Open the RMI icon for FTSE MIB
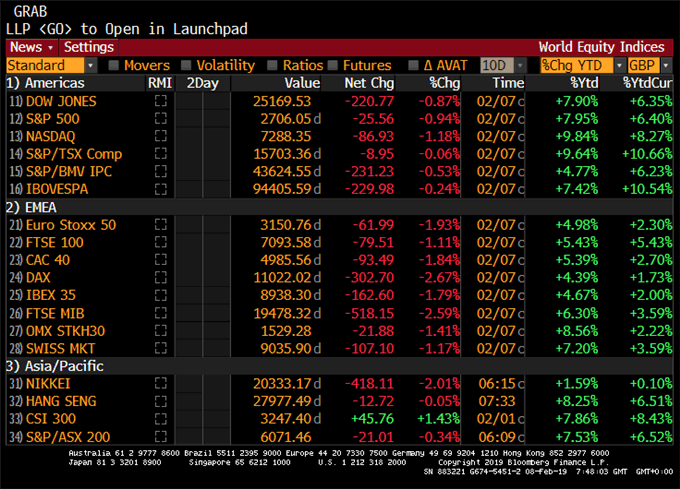The width and height of the screenshot is (680, 489). click(160, 313)
